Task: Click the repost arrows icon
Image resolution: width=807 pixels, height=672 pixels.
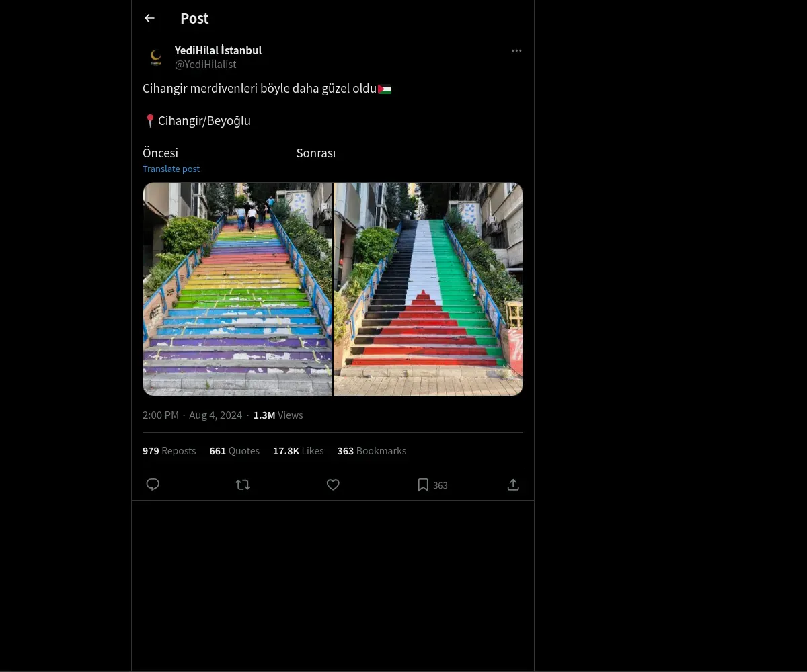Action: coord(243,485)
